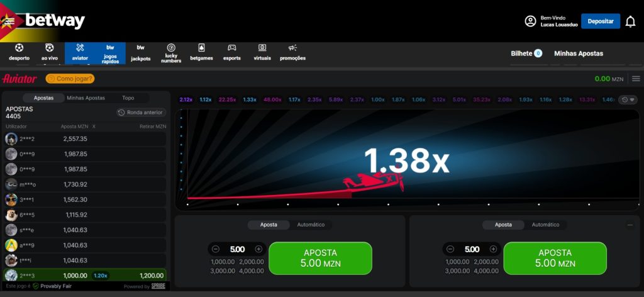Click the Depositar button
The height and width of the screenshot is (297, 644).
pos(601,21)
